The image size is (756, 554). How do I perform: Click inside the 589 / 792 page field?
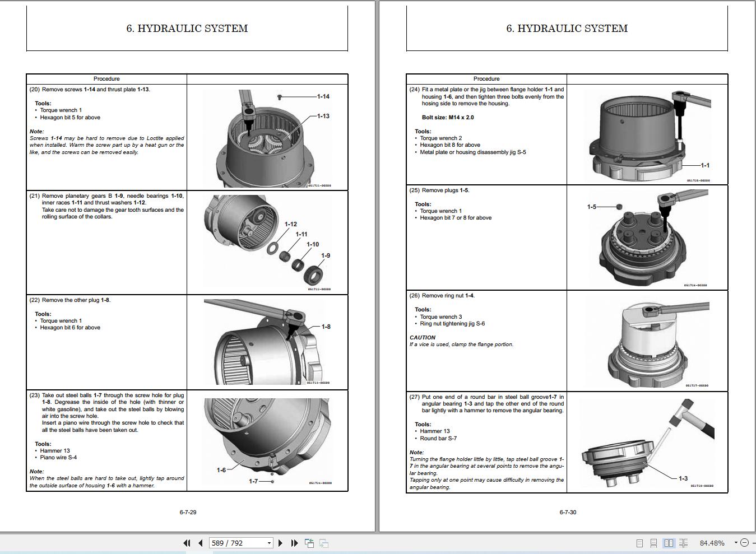233,543
